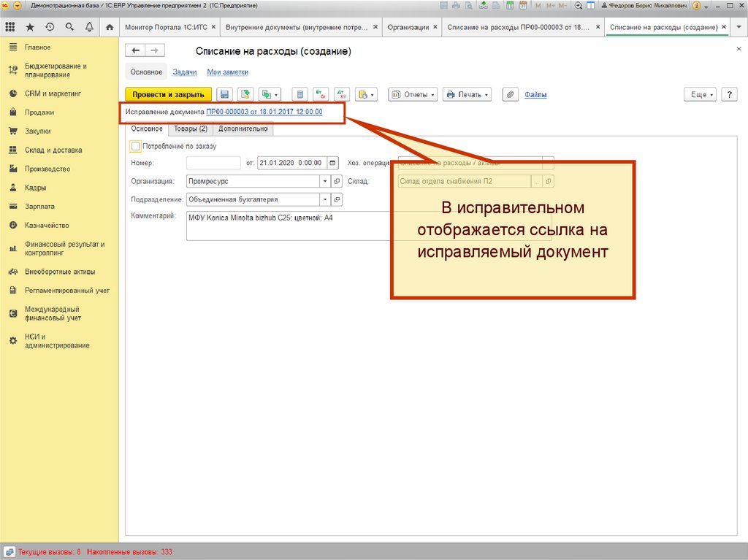The height and width of the screenshot is (560, 748).
Task: Switch to the Дополнительно tab
Action: click(243, 129)
